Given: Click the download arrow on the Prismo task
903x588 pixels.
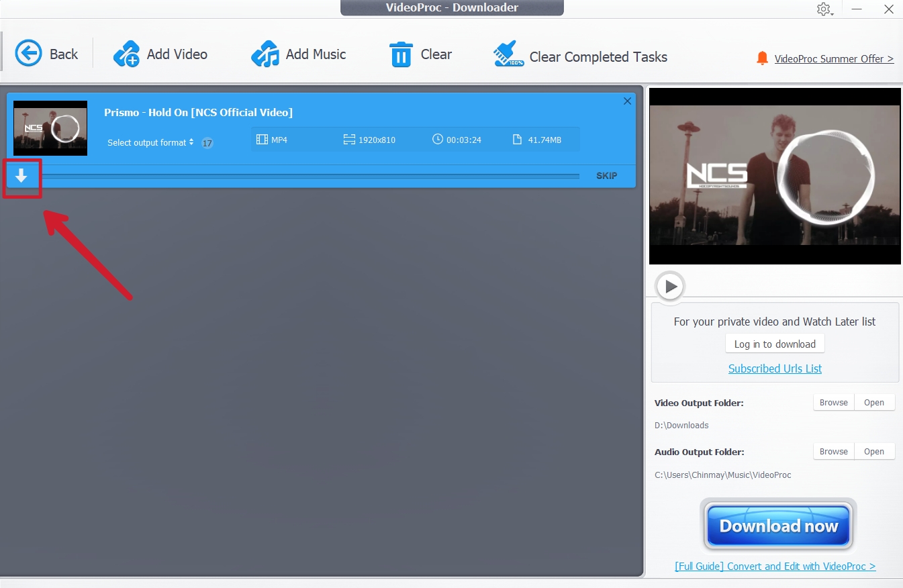Looking at the screenshot, I should point(21,176).
